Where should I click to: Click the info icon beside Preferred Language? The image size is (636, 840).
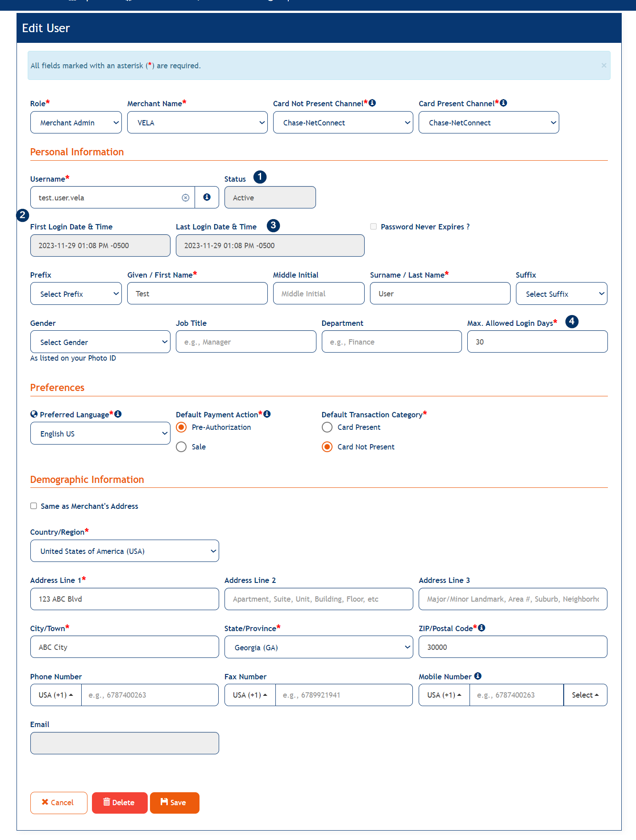click(x=118, y=414)
